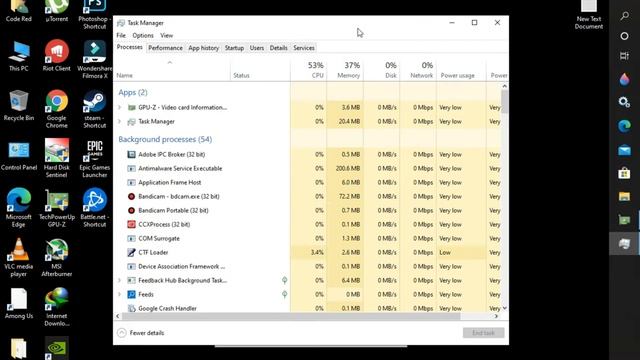Open the Steam shortcut icon
640x360 pixels.
tap(94, 109)
